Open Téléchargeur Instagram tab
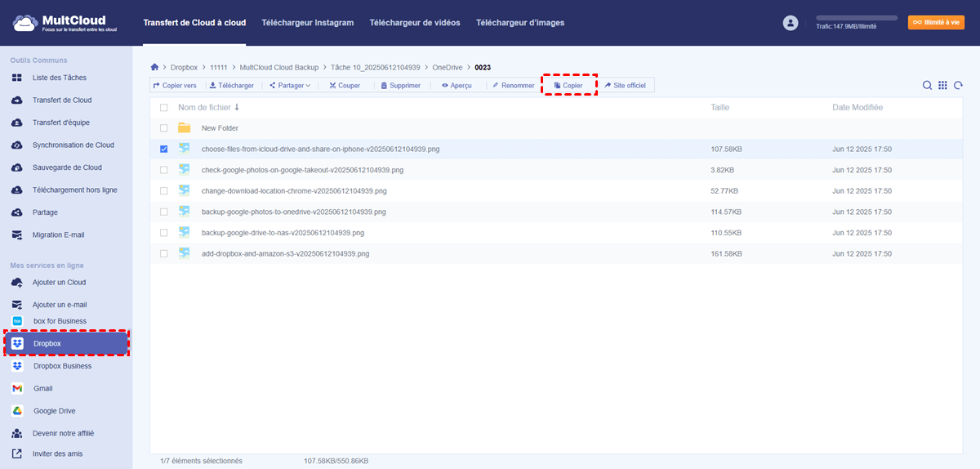Image resolution: width=980 pixels, height=469 pixels. coord(307,23)
